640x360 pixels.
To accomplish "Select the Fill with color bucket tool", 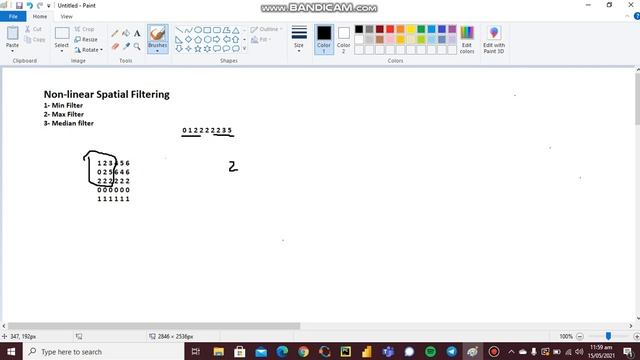I will (126, 33).
